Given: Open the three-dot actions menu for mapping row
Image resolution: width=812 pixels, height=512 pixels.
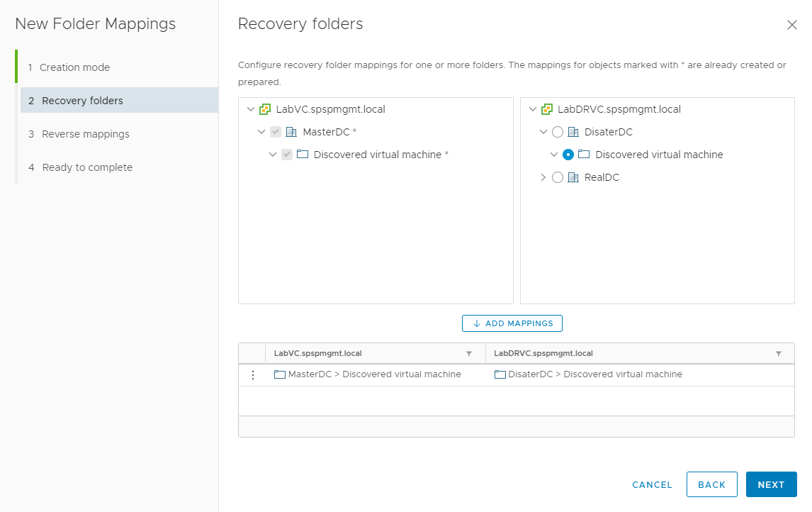Looking at the screenshot, I should pyautogui.click(x=252, y=374).
